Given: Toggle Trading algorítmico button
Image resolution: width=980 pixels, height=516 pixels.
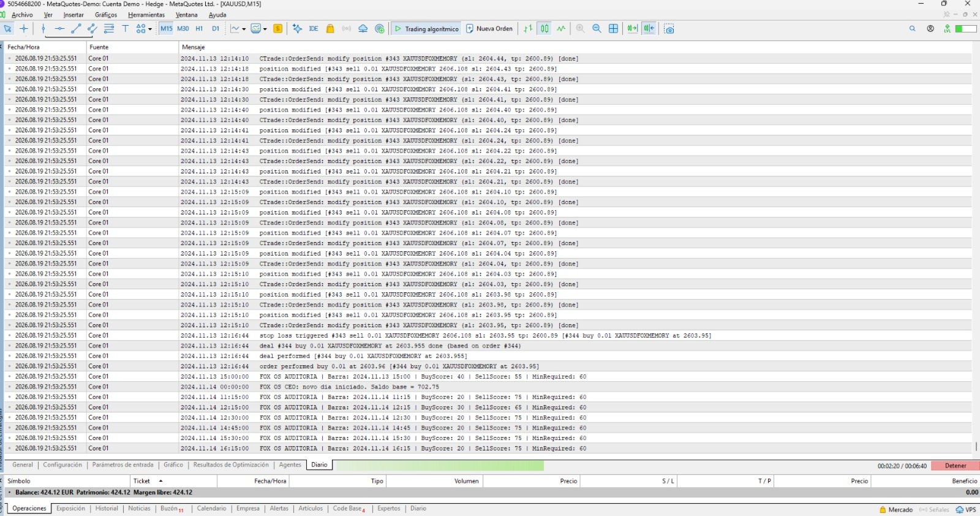Looking at the screenshot, I should point(426,28).
